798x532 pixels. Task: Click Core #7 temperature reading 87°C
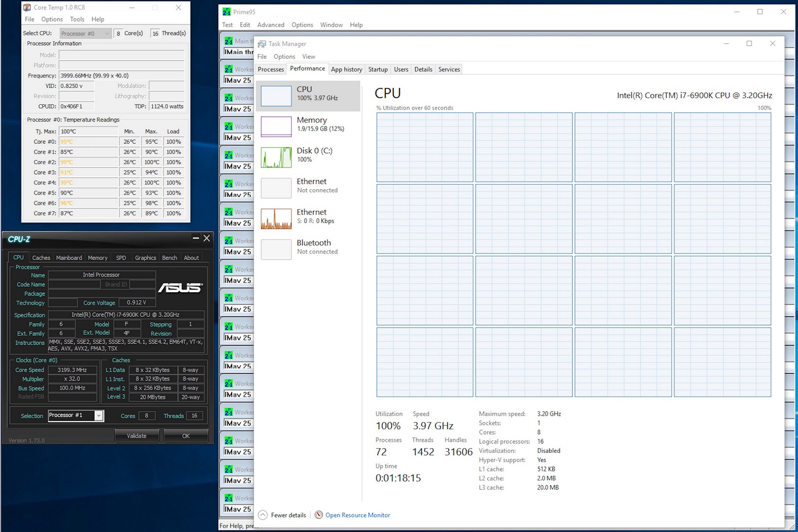[89, 213]
